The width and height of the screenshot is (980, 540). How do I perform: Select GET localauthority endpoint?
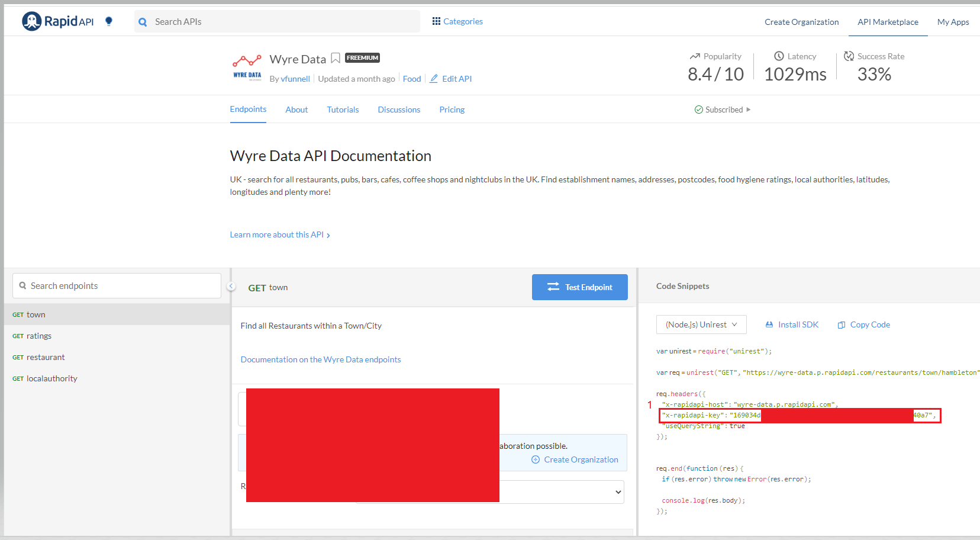(x=117, y=378)
